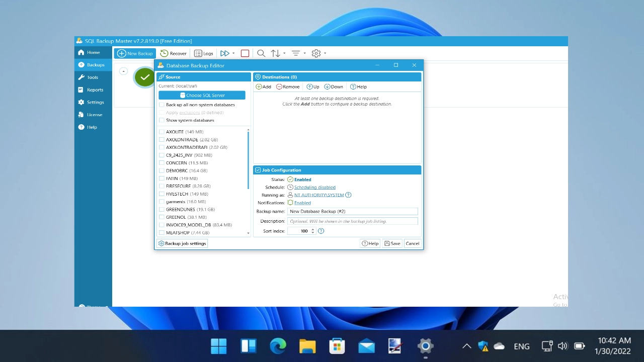644x362 pixels.
Task: Click help icon beside Running as account
Action: [x=348, y=195]
